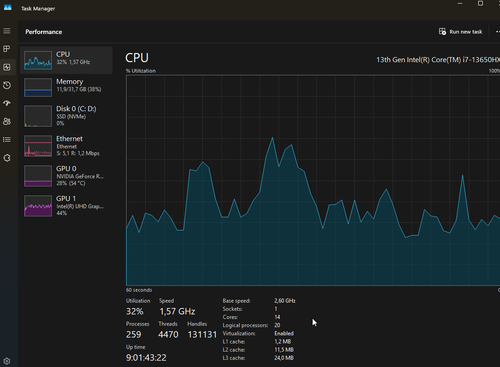Click the Performance page heading
This screenshot has width=500, height=367.
click(44, 32)
